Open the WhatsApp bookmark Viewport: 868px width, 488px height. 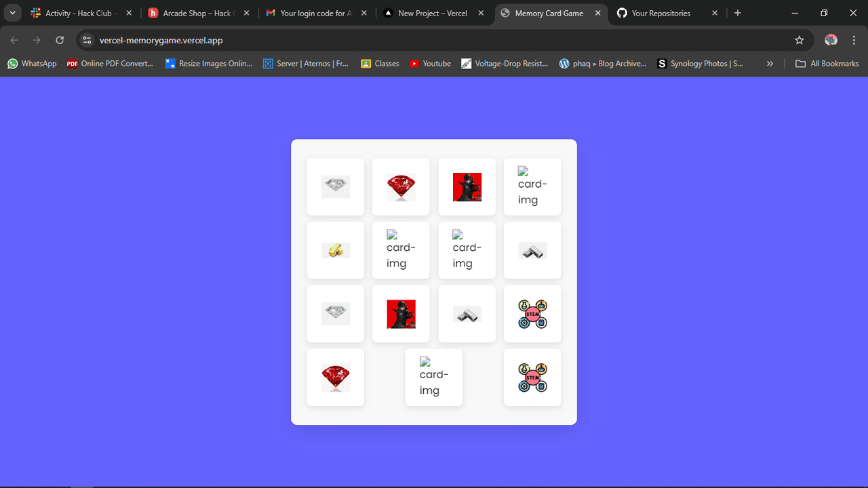coord(32,64)
